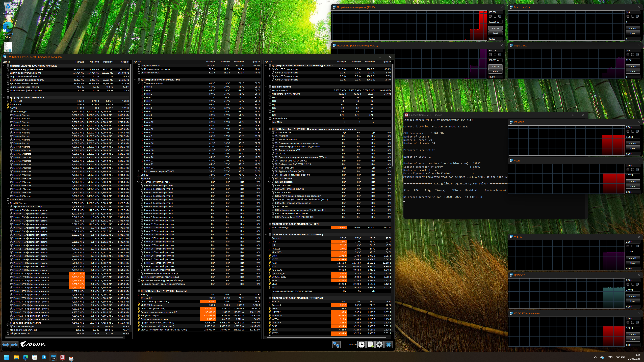644x362 pixels.
Task: Collapse the ЦП [#0] Intel Core i9-14900KF: DTS section
Action: (x=135, y=80)
